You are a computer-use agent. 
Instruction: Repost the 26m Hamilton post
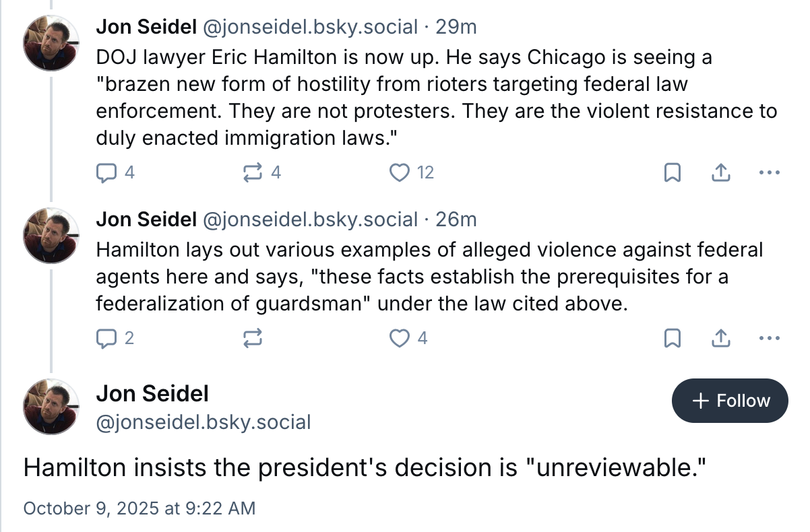(x=252, y=337)
